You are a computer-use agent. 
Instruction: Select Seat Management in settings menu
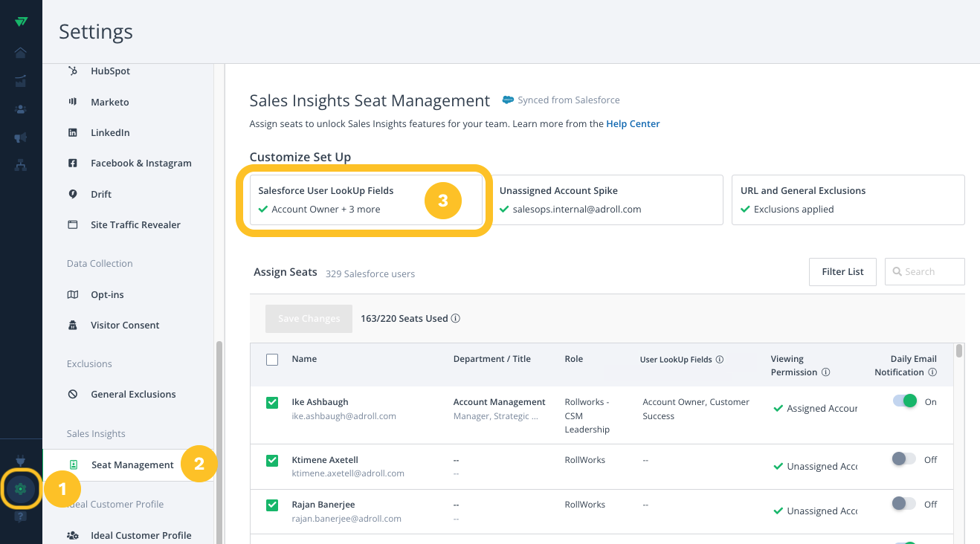click(x=132, y=465)
